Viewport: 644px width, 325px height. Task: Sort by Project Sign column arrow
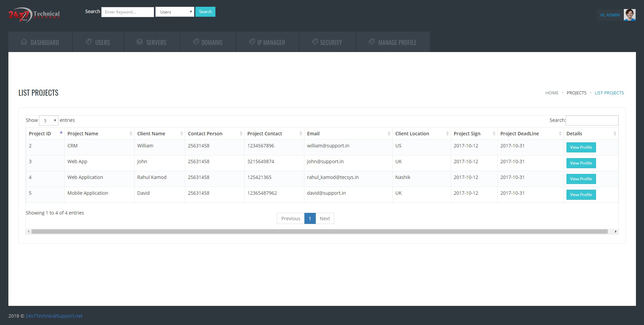point(494,134)
